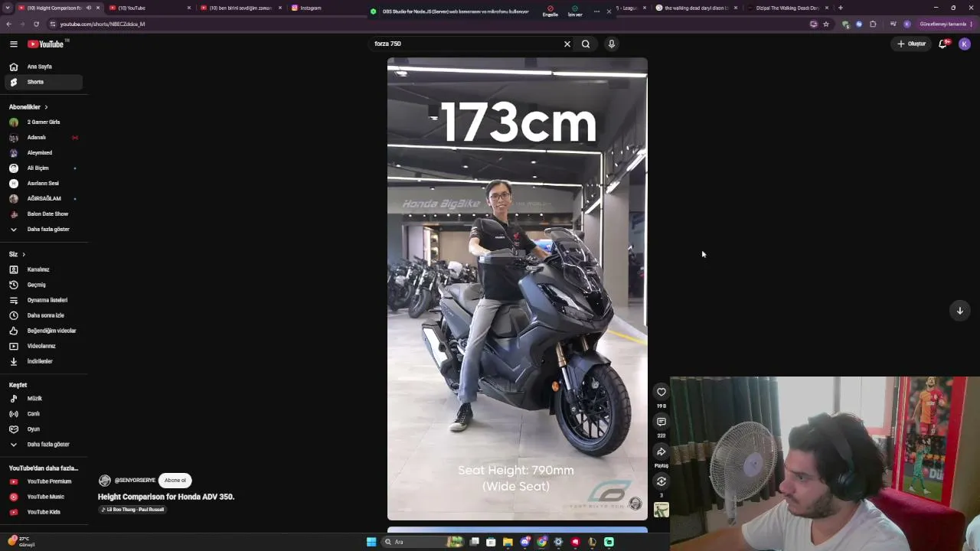Bookmark this page with the star icon

826,24
